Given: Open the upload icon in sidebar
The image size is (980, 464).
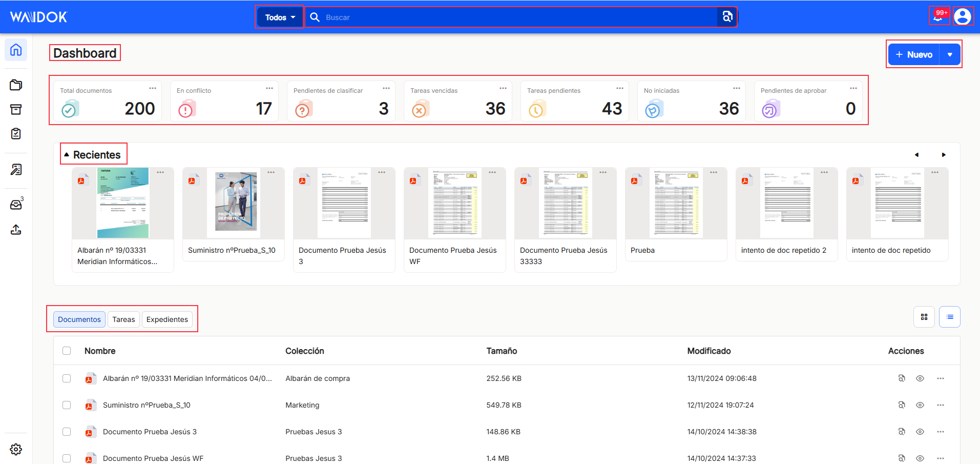Looking at the screenshot, I should click(16, 230).
